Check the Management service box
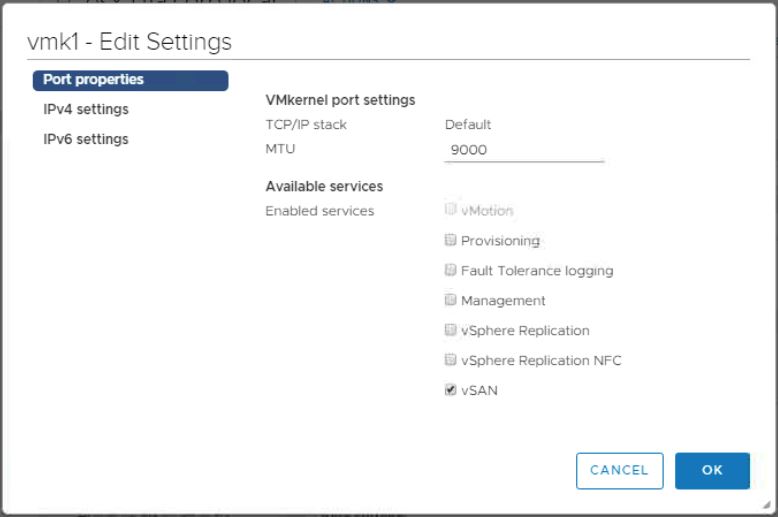The width and height of the screenshot is (778, 517). 451,301
